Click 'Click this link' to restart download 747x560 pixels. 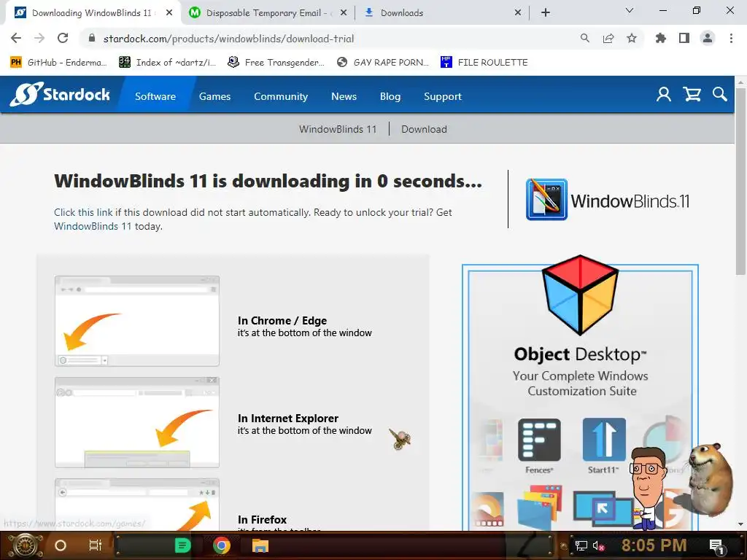coord(83,212)
